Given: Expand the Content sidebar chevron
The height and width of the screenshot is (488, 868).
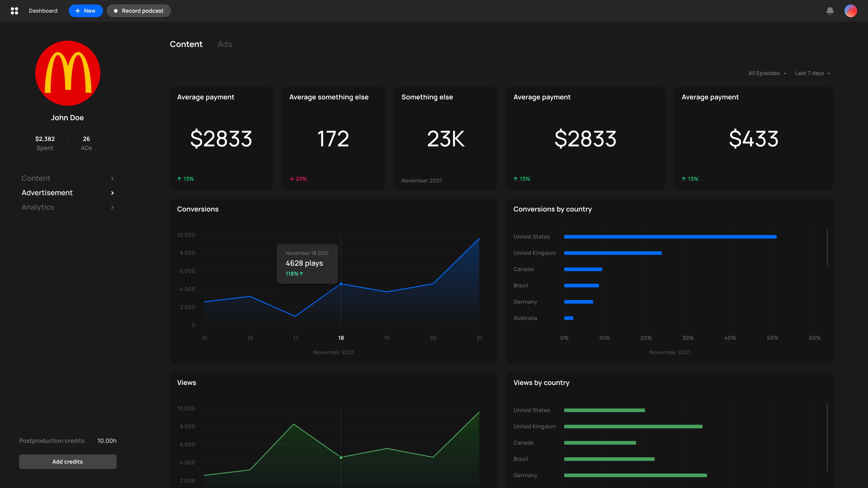Looking at the screenshot, I should coord(113,178).
